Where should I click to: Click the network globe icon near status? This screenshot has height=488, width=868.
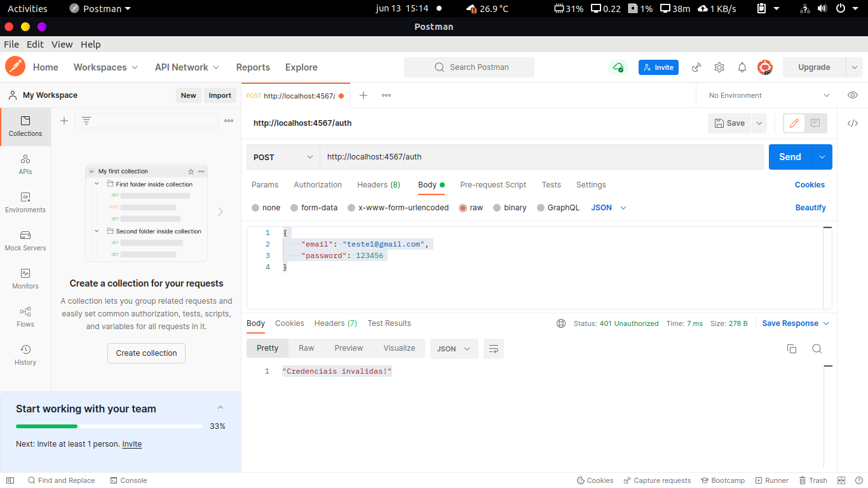(x=561, y=323)
